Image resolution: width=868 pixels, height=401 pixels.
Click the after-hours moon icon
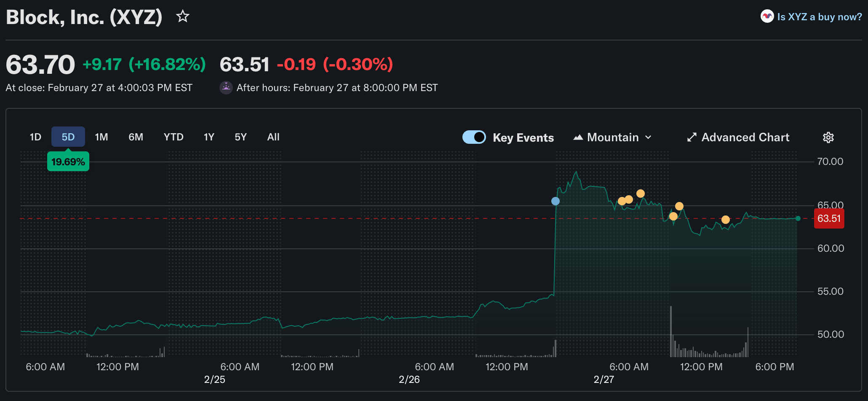(226, 88)
